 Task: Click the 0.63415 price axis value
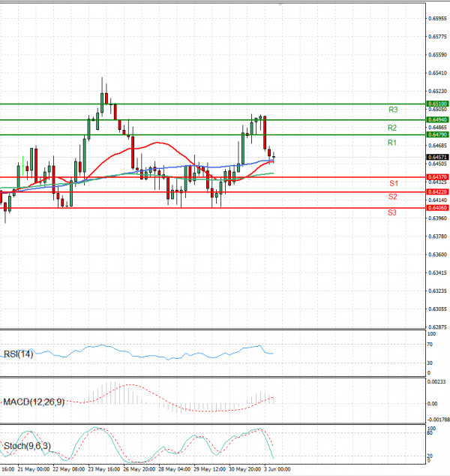coord(437,273)
